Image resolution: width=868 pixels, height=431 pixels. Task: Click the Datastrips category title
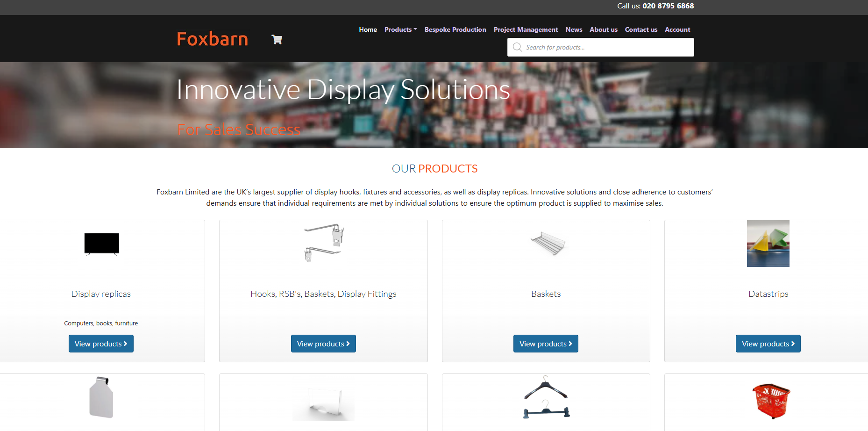point(768,294)
